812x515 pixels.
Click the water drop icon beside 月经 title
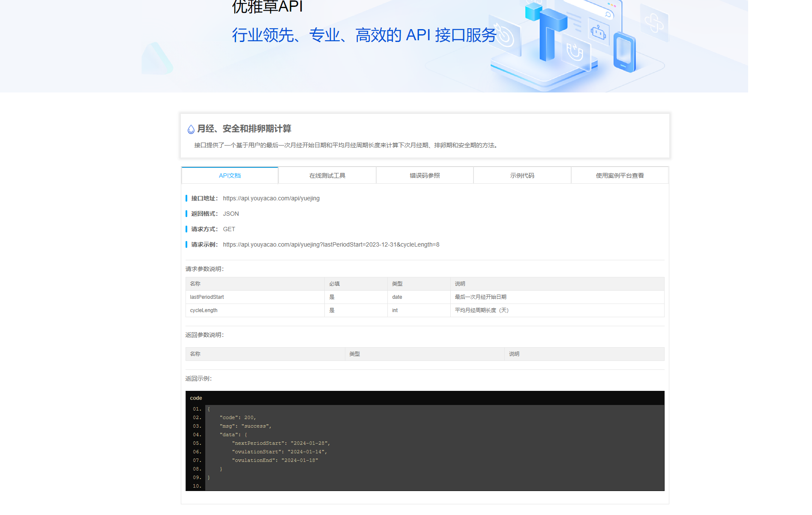(x=191, y=129)
